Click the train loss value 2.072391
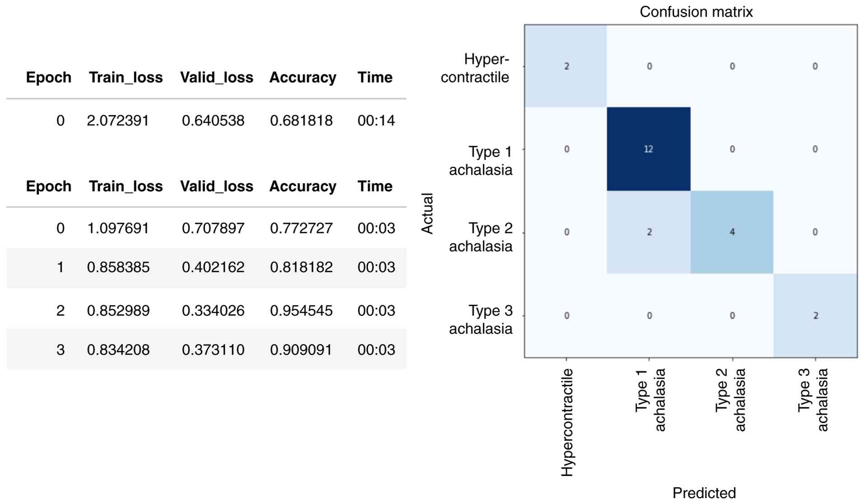This screenshot has width=864, height=504. 118,121
